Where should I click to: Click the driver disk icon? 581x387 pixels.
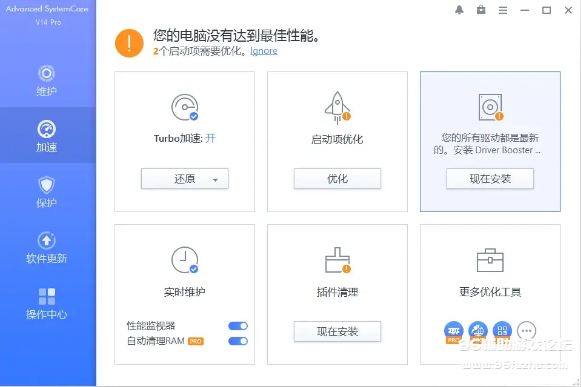click(491, 107)
